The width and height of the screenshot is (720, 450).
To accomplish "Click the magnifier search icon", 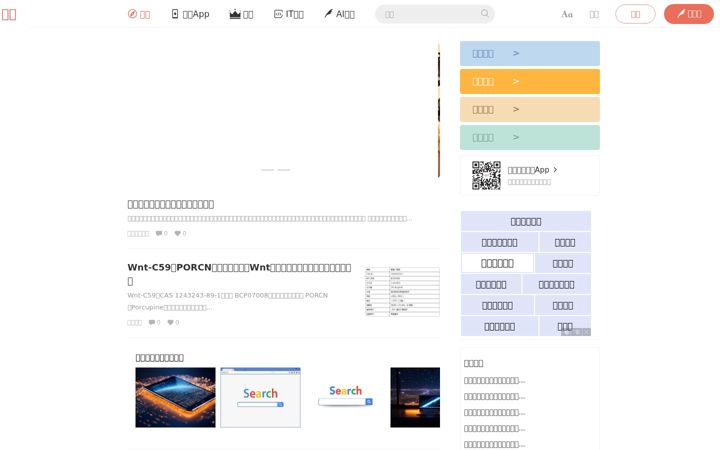I will (484, 13).
